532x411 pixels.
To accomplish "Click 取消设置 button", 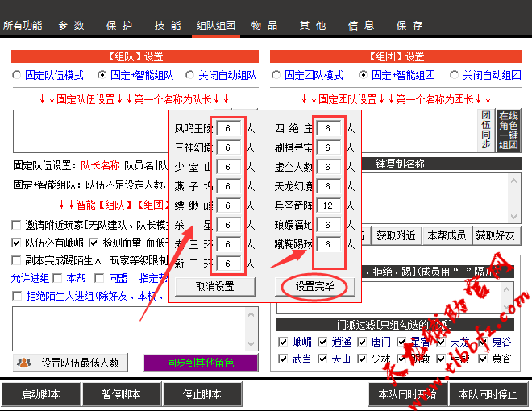I will [215, 287].
